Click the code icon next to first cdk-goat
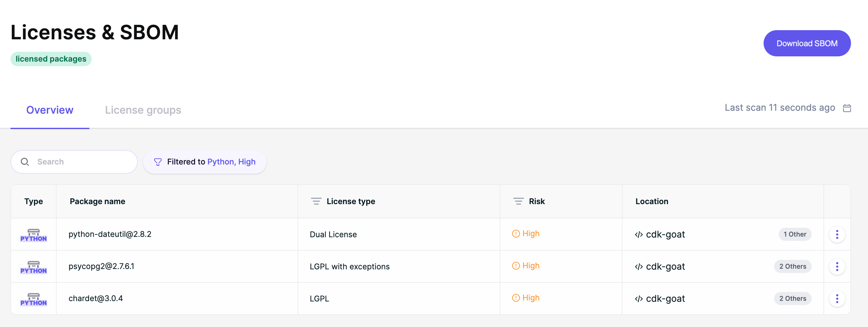This screenshot has width=868, height=327. (x=639, y=235)
